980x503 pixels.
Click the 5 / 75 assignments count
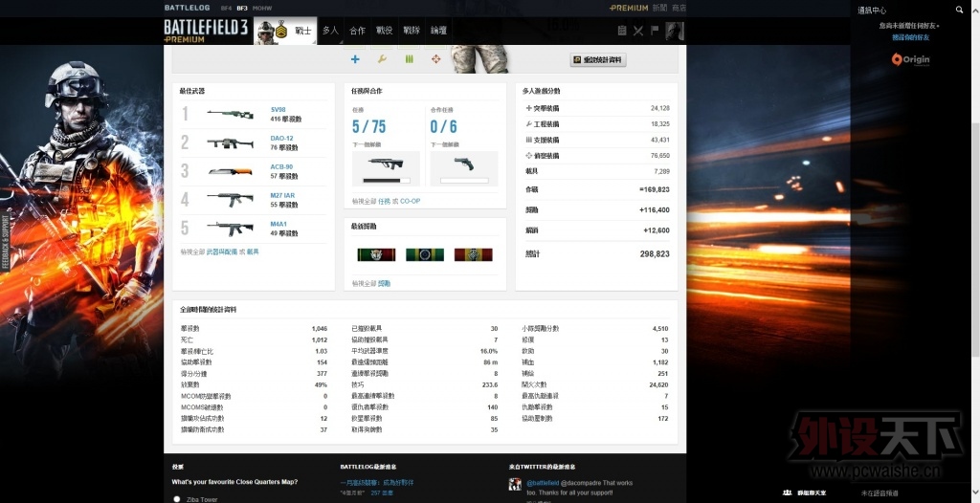point(368,127)
